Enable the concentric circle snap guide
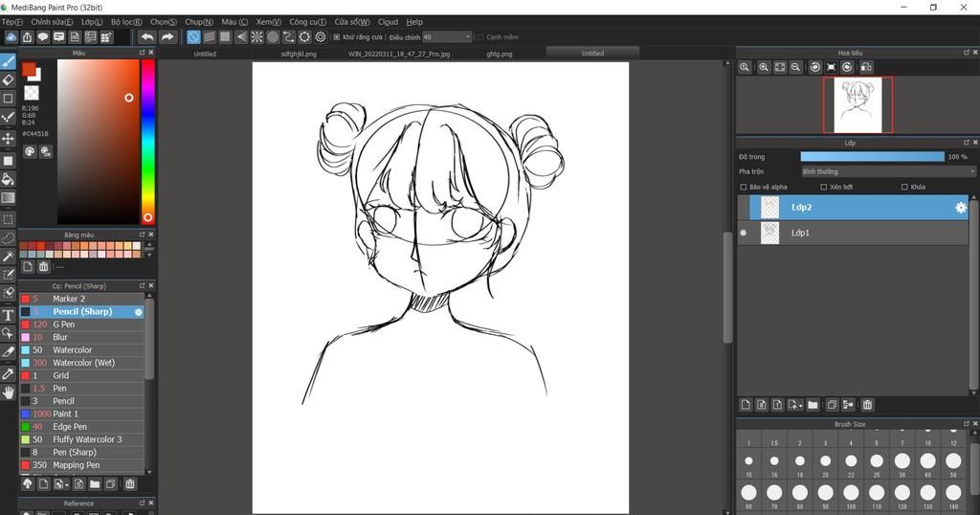 coord(273,37)
